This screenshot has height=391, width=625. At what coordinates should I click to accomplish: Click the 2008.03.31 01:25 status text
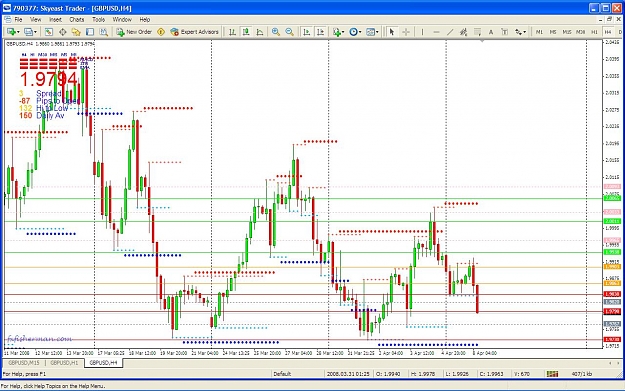click(x=348, y=374)
